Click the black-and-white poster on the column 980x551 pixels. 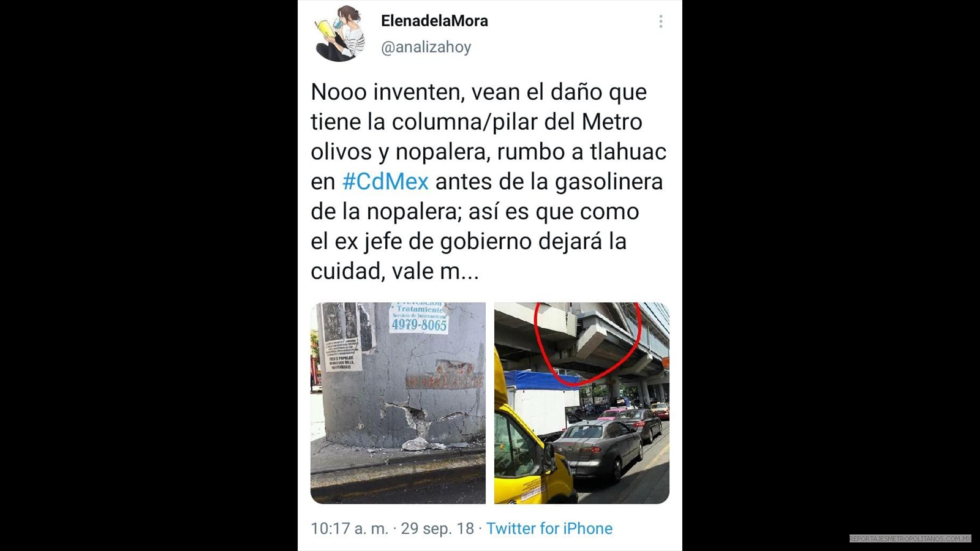pyautogui.click(x=342, y=337)
